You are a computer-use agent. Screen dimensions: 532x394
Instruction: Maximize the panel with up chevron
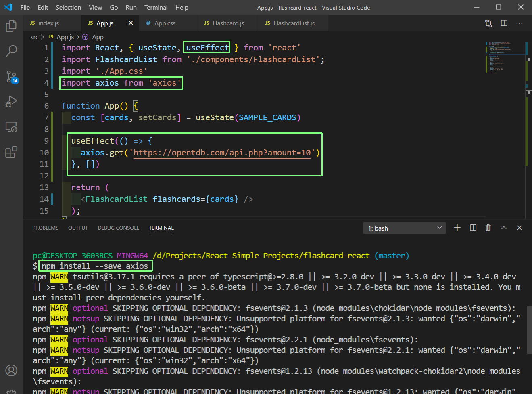click(504, 228)
